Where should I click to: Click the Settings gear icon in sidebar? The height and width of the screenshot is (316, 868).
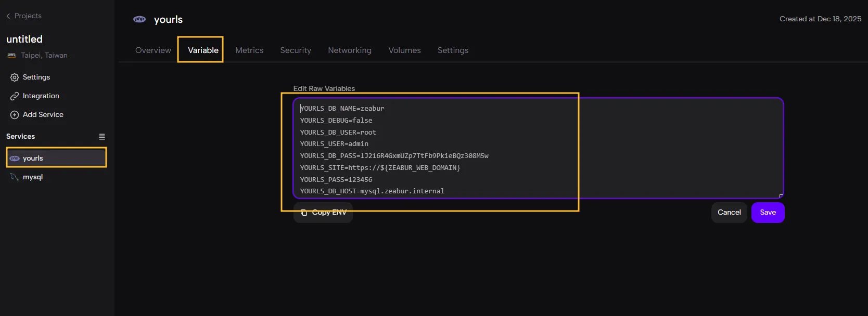pos(15,77)
